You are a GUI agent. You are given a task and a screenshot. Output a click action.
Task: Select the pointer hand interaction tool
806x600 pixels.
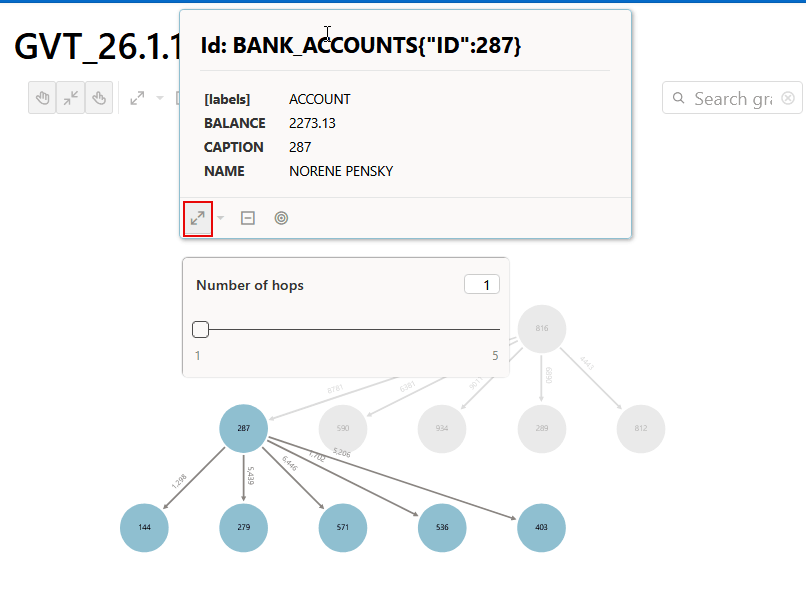99,98
